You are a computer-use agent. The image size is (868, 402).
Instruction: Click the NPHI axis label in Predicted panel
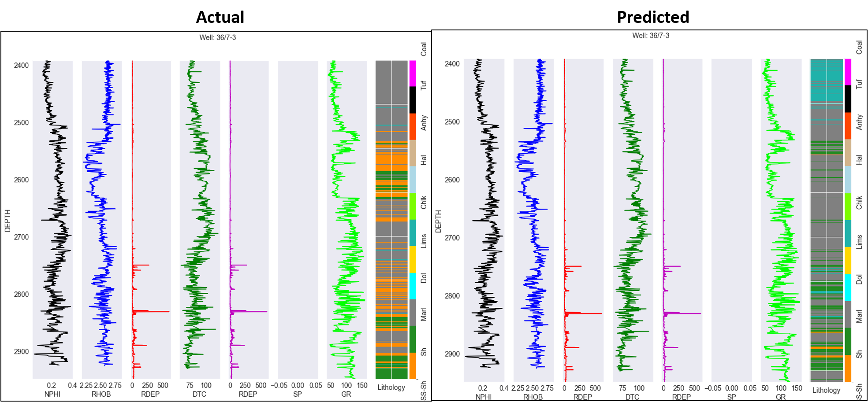point(484,397)
